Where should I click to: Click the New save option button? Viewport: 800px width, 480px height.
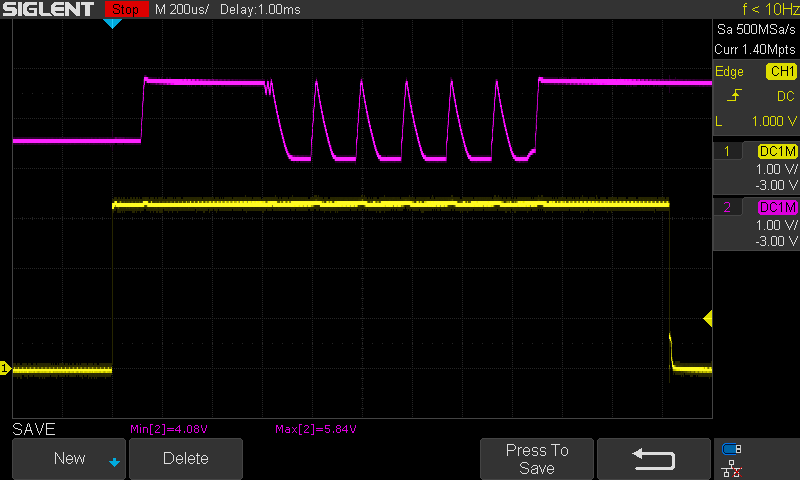click(x=69, y=458)
